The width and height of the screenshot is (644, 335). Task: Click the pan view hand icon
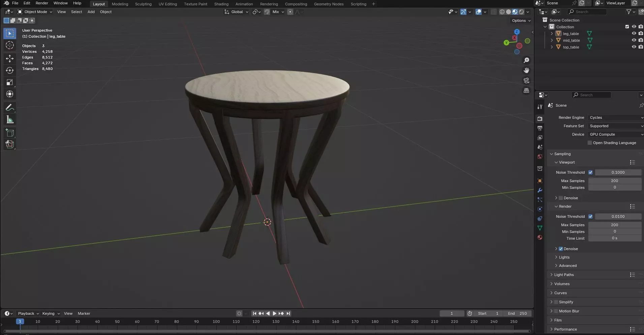pos(526,70)
